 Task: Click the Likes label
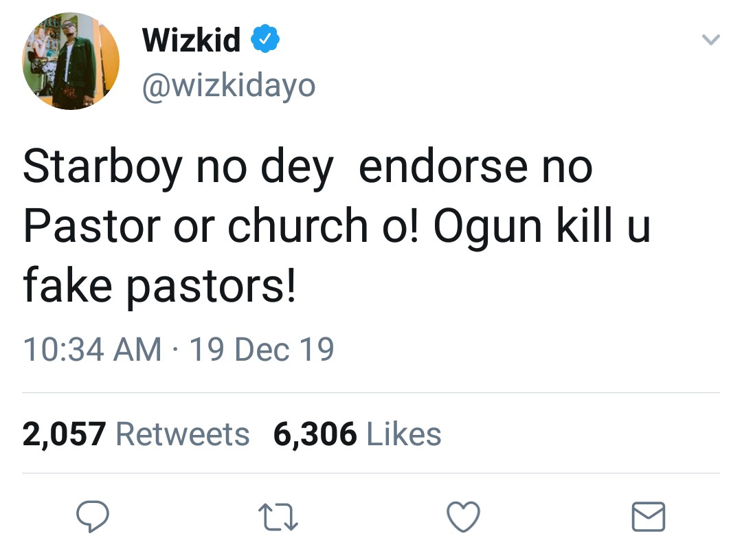click(404, 434)
